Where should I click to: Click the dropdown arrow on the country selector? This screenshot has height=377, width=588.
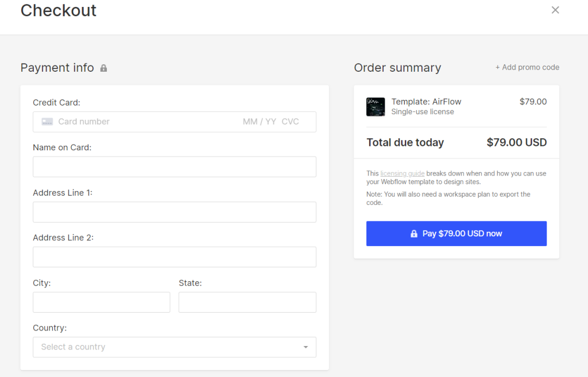point(306,347)
